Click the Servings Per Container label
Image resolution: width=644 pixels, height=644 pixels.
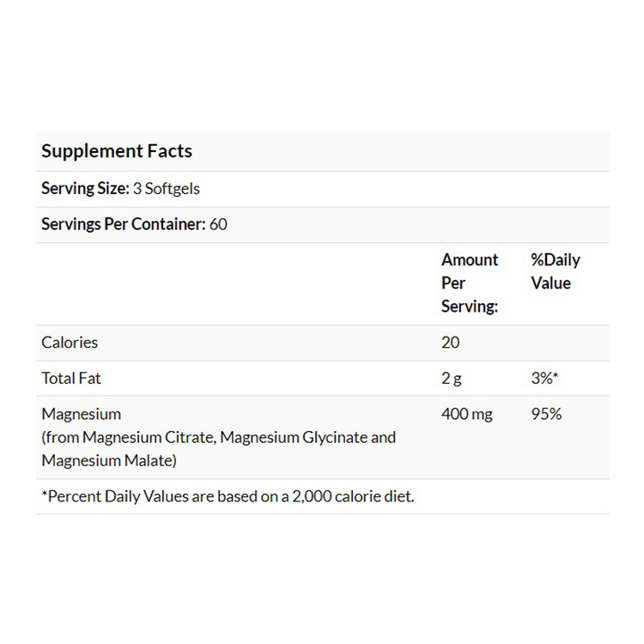123,225
